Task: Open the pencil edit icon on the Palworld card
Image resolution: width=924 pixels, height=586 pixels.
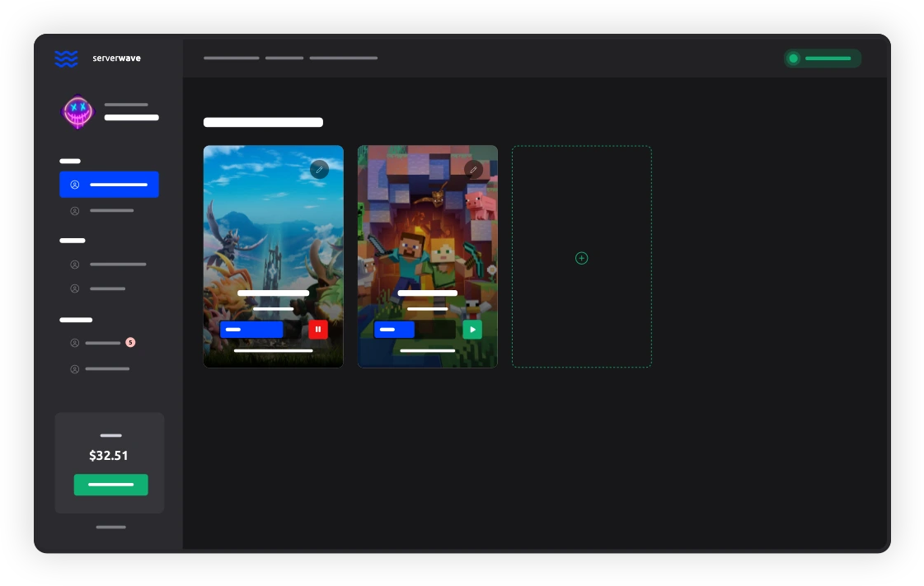Action: pos(320,170)
